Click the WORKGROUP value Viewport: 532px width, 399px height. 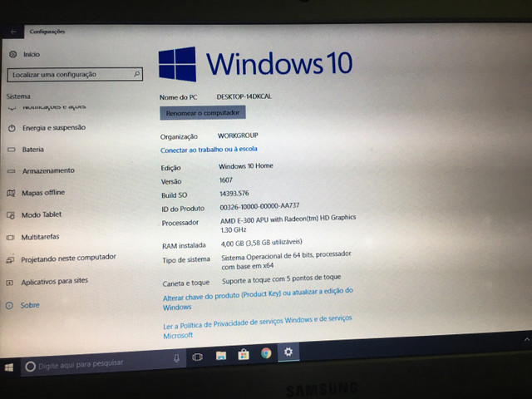(x=238, y=135)
